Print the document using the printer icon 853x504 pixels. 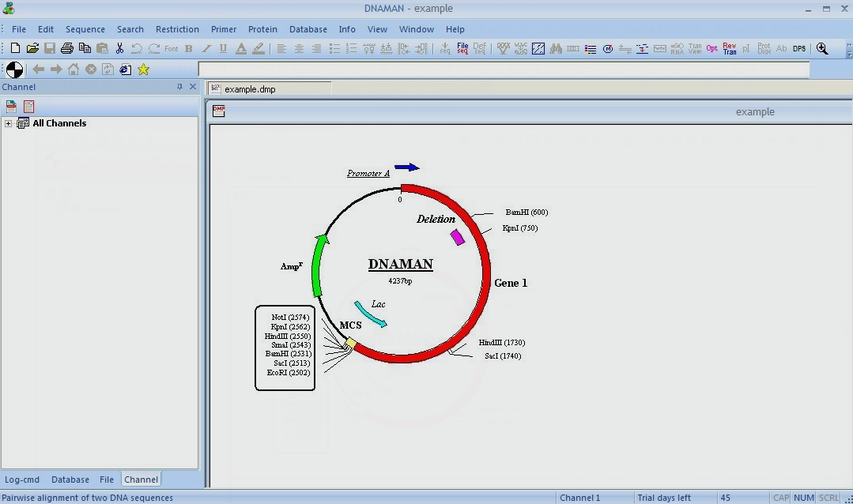point(67,48)
